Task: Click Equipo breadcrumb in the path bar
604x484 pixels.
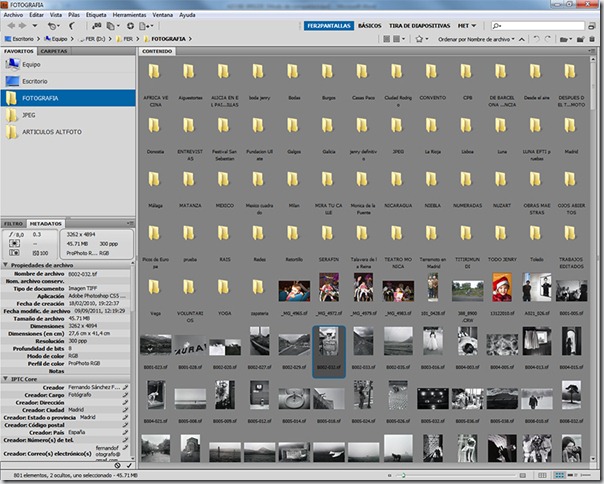Action: click(x=56, y=39)
